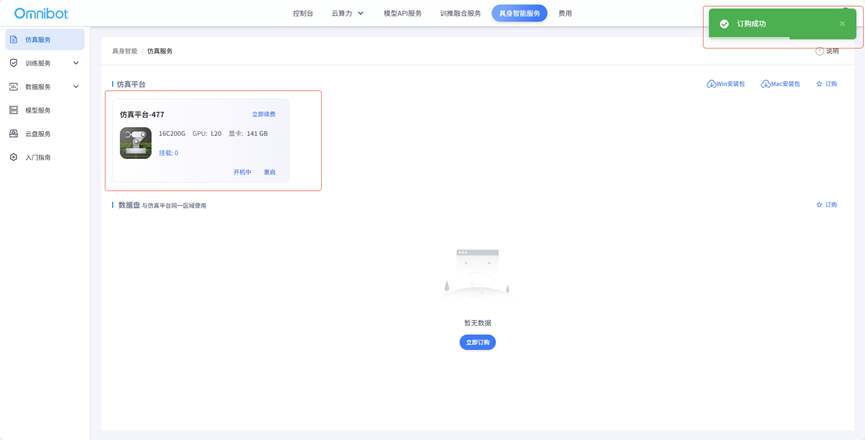Click the 暂无数据 empty-state text
The width and height of the screenshot is (865, 440).
[478, 323]
